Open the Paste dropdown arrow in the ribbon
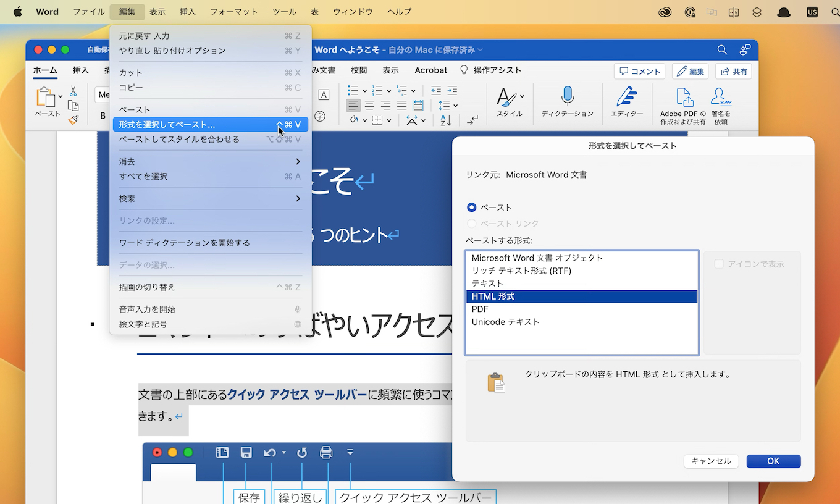Viewport: 840px width, 504px height. tap(60, 96)
